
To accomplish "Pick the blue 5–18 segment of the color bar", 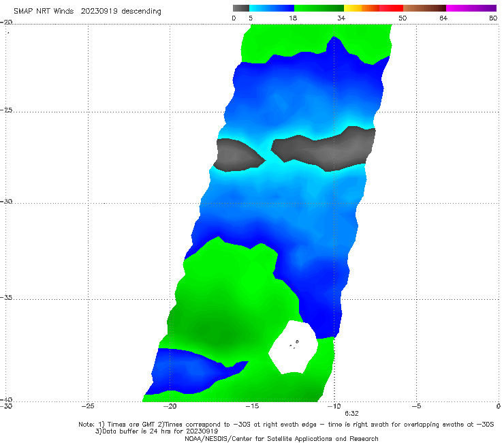I will click(272, 8).
